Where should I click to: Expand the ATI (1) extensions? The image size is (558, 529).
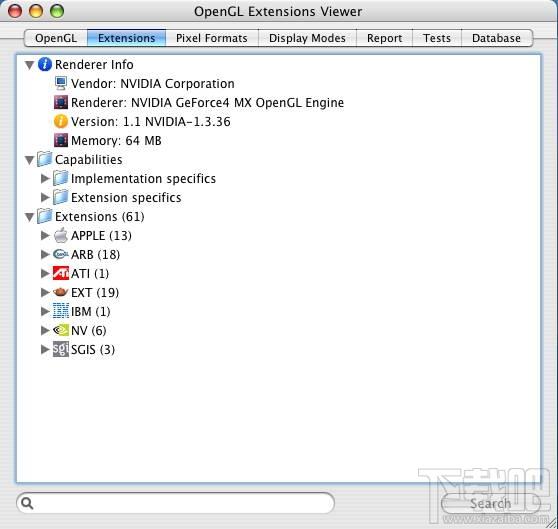[x=45, y=273]
